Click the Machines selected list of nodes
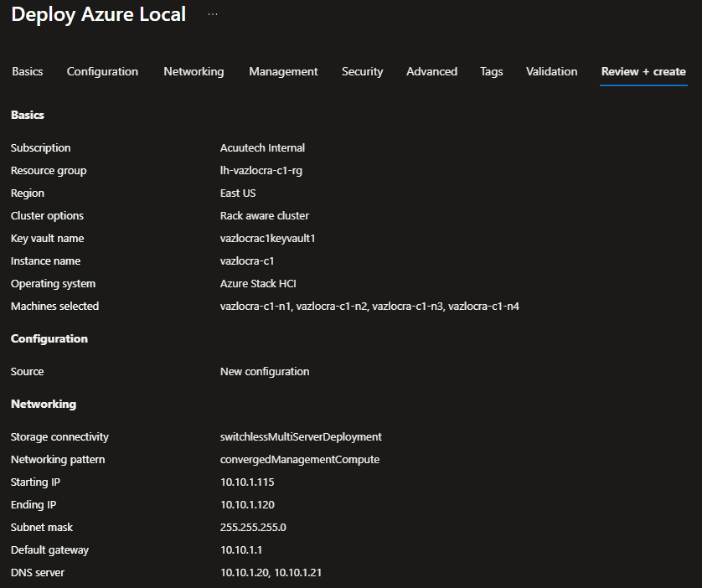 [369, 306]
